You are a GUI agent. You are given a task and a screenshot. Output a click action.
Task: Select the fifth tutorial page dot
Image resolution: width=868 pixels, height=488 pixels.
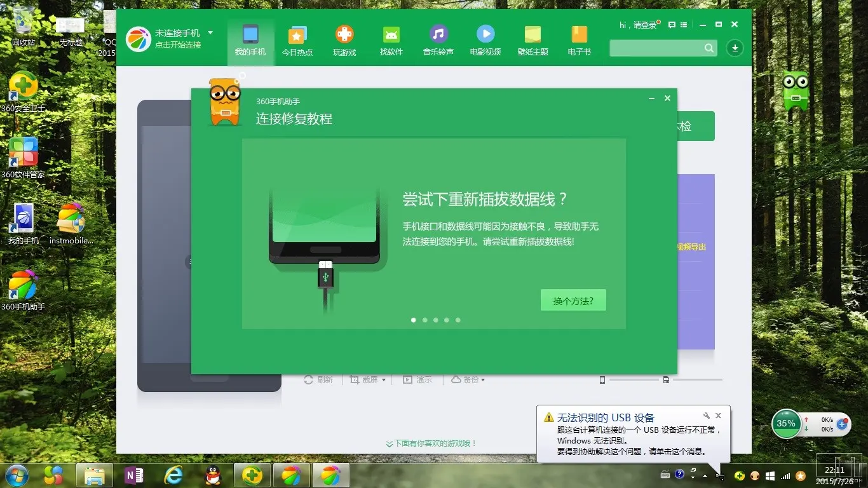458,320
